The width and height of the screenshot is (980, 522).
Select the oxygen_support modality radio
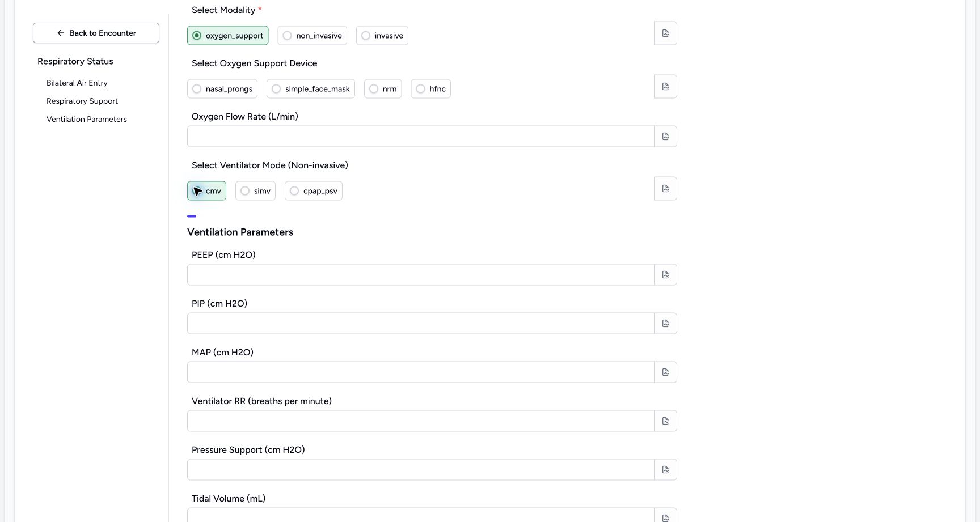point(228,36)
